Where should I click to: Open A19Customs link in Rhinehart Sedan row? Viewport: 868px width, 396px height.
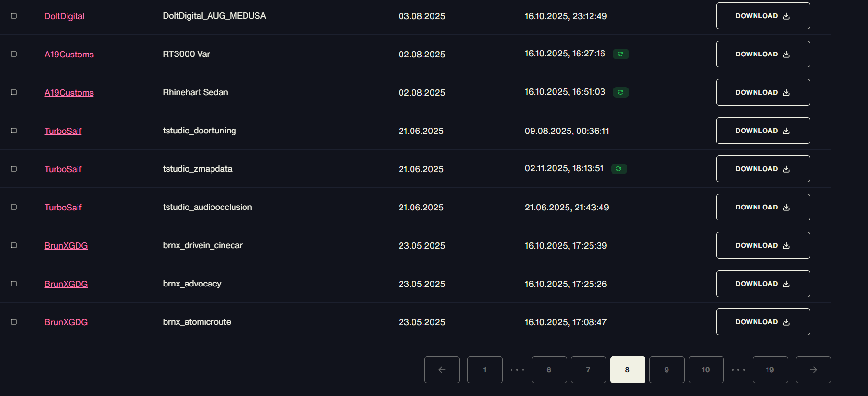click(69, 93)
